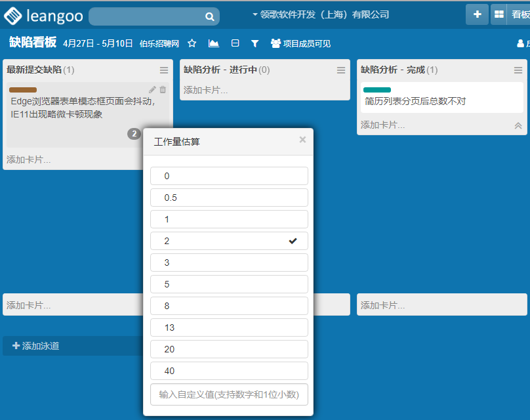
Task: Star the 缺陷看板 board as favorite
Action: [192, 43]
